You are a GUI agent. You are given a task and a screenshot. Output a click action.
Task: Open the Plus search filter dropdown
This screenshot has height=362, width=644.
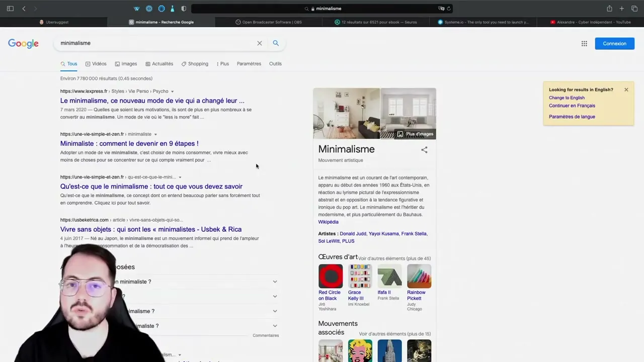(x=222, y=64)
